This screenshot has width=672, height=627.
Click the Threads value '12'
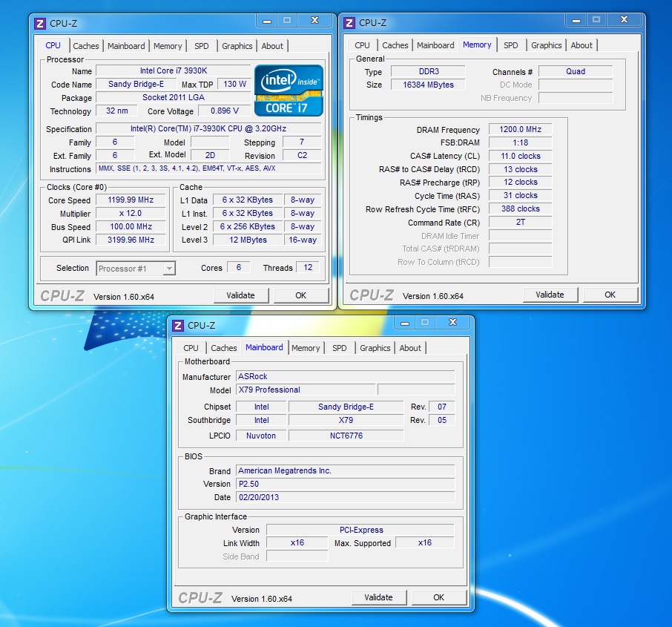click(x=308, y=268)
